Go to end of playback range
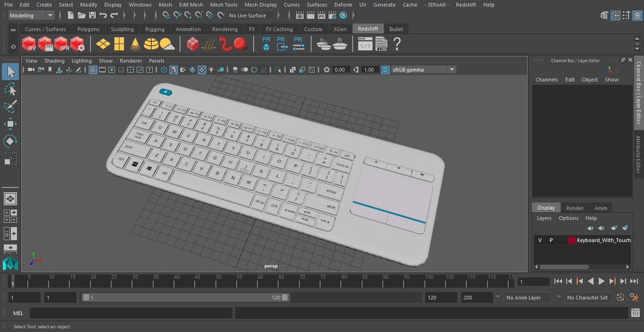644x332 pixels. [x=634, y=281]
